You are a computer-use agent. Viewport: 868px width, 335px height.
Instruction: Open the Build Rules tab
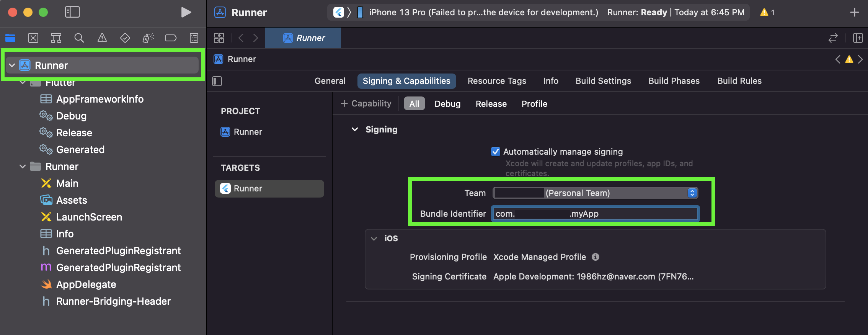coord(739,81)
